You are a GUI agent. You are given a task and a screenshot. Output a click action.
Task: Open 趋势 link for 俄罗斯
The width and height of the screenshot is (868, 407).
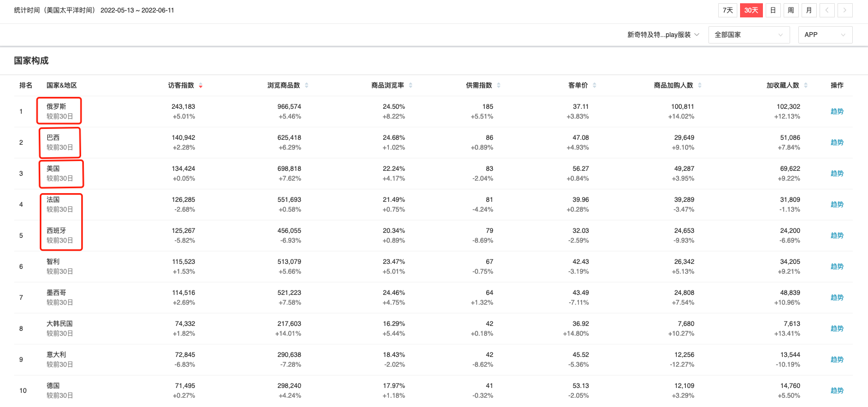pos(837,112)
